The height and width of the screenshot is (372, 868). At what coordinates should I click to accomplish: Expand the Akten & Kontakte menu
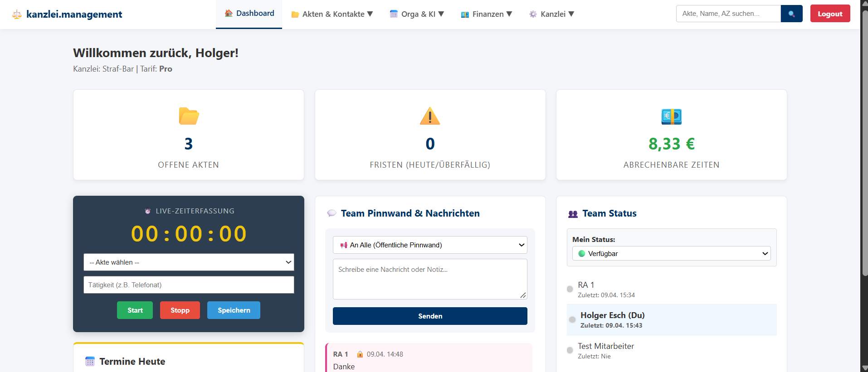click(x=332, y=14)
